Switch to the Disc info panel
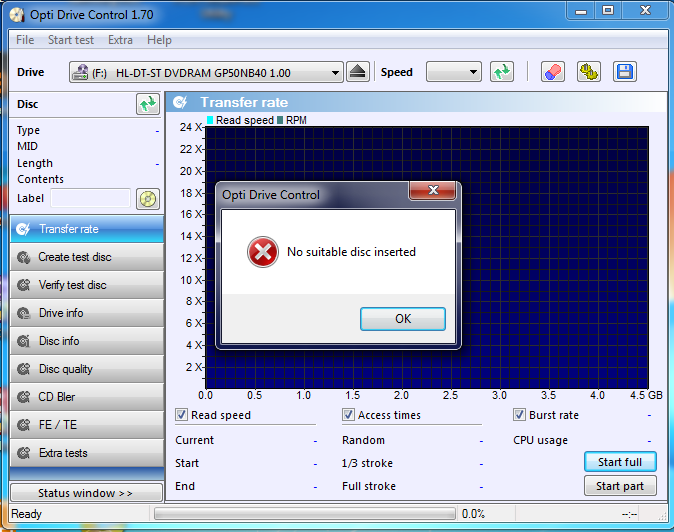674x532 pixels. pyautogui.click(x=86, y=341)
